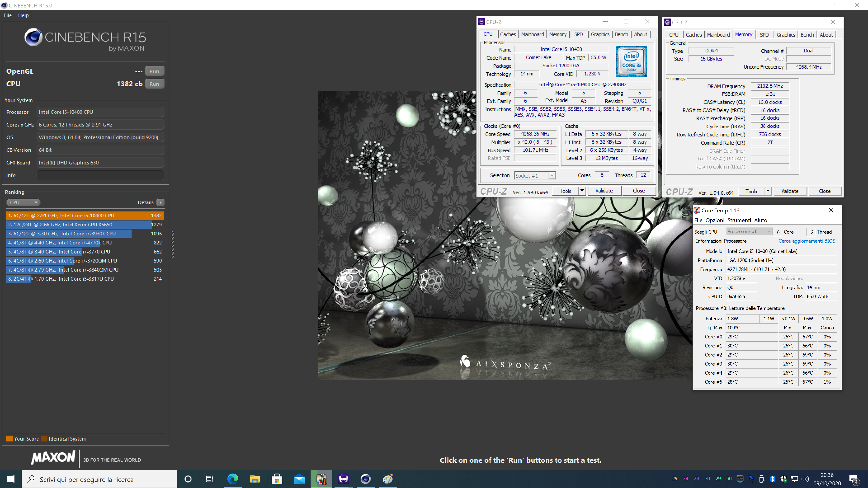This screenshot has width=868, height=488.
Task: Open Tools dropdown arrow in the CPU tab CPU-Z window
Action: coord(582,191)
